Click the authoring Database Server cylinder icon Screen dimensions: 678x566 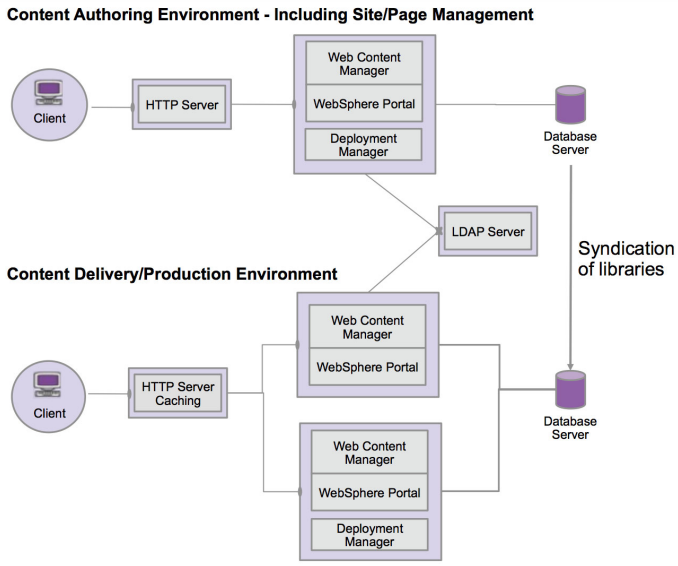(x=570, y=105)
